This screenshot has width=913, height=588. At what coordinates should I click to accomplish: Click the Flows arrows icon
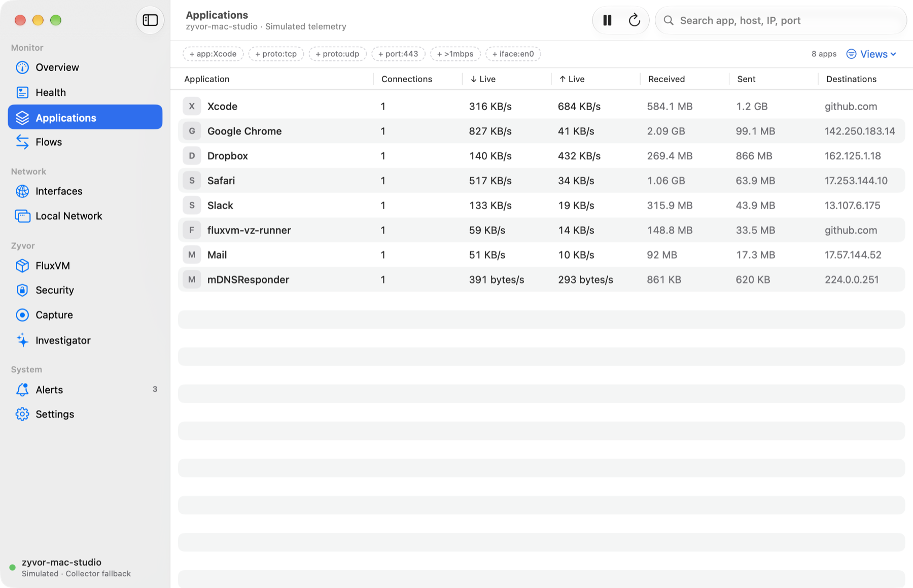point(22,142)
